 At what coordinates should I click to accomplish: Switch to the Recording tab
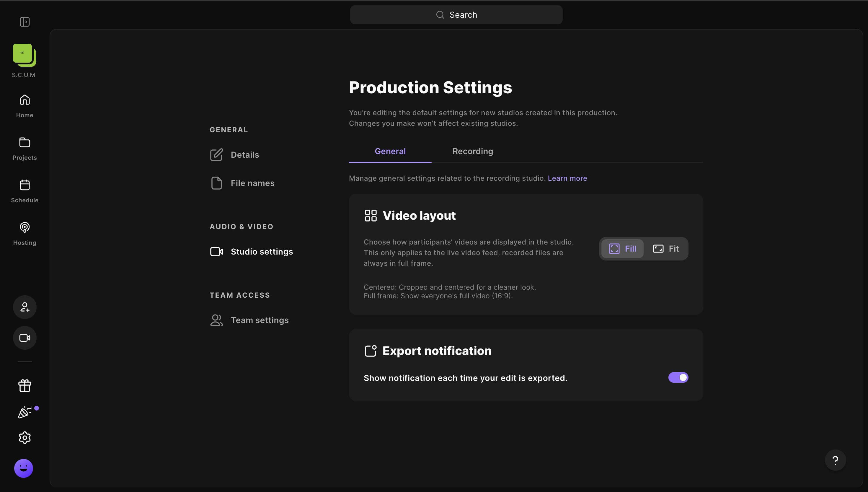click(472, 151)
